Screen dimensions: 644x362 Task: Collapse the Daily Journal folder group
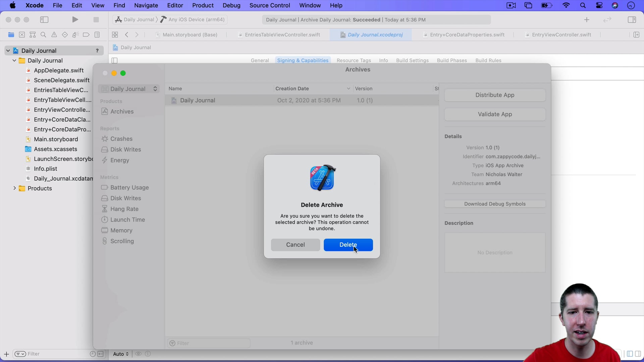click(14, 61)
